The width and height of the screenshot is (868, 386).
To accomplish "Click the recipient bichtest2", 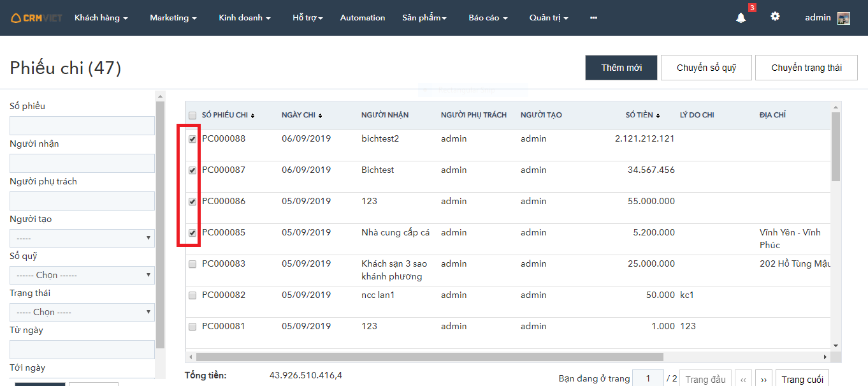I will click(380, 138).
